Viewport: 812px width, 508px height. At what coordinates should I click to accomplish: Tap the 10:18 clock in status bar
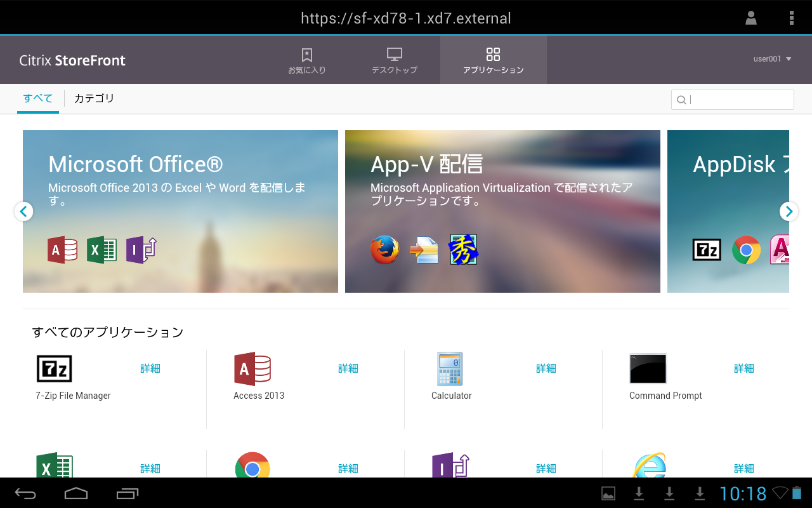point(743,493)
